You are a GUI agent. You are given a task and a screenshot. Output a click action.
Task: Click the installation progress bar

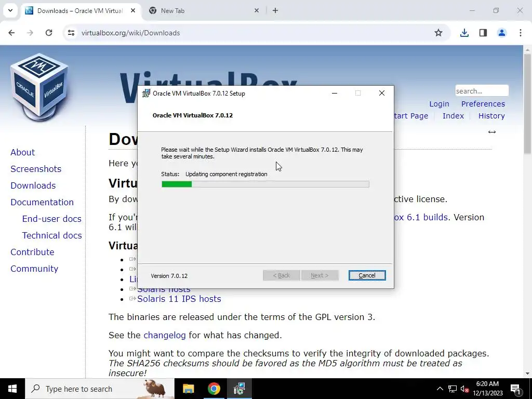pos(265,184)
